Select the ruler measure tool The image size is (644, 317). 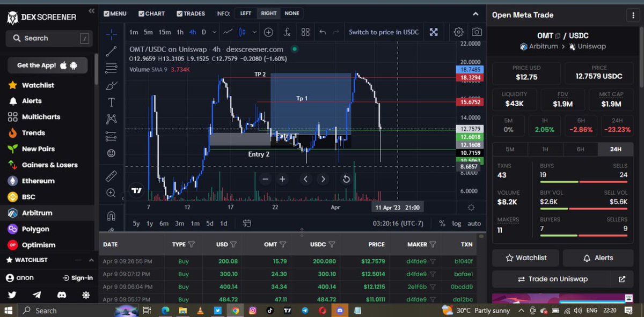111,175
